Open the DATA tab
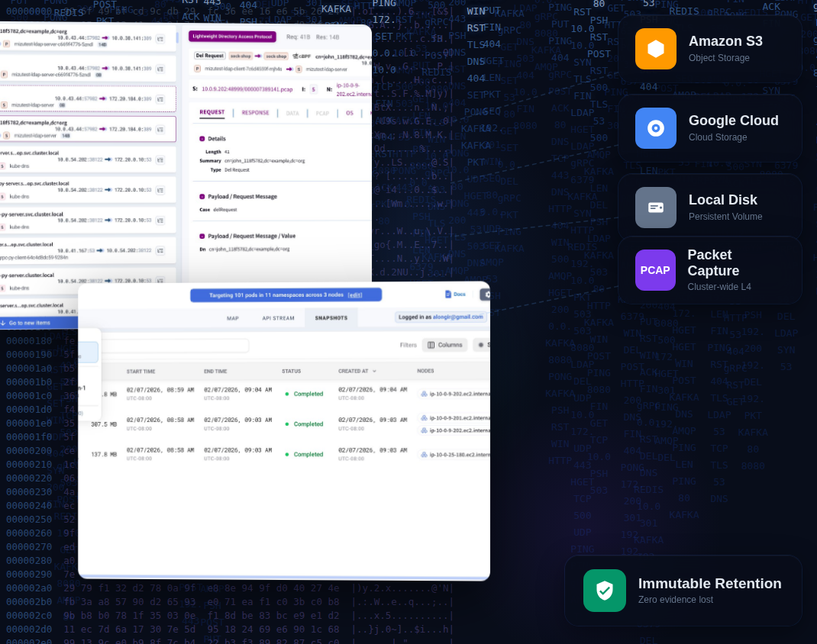Screen dimensions: 817x644 coord(292,113)
